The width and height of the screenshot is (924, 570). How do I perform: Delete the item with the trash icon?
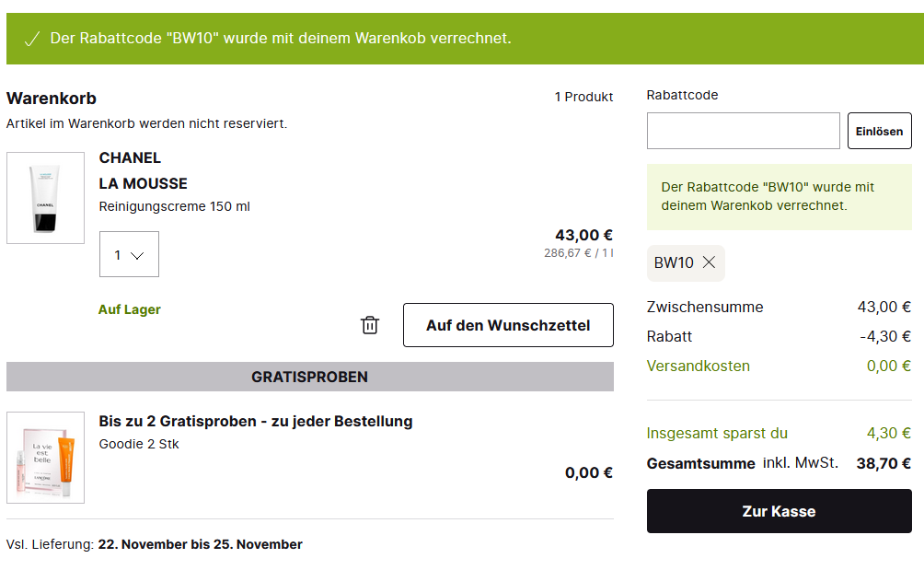pyautogui.click(x=370, y=325)
